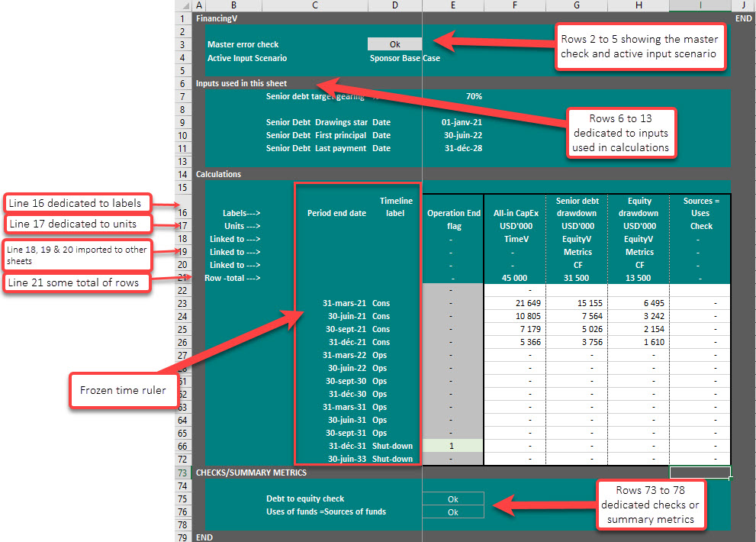
Task: Select the 5 026 senior debt cell
Action: [x=576, y=330]
